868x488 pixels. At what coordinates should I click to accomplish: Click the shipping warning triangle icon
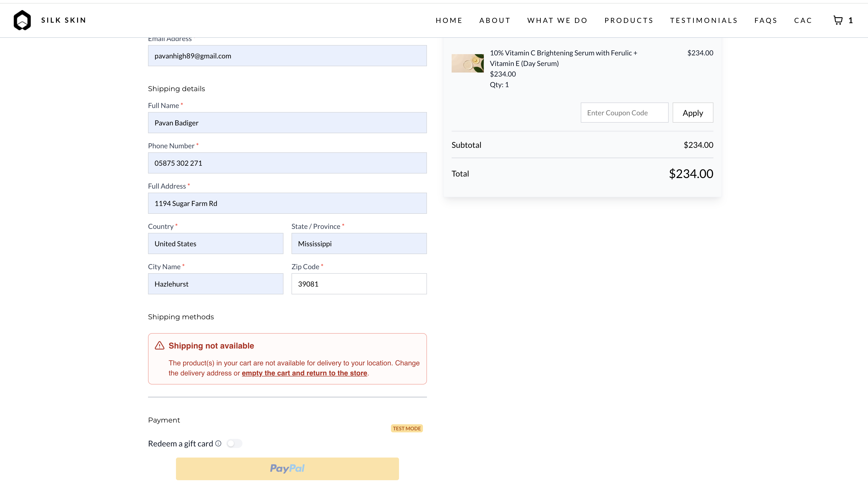(159, 345)
